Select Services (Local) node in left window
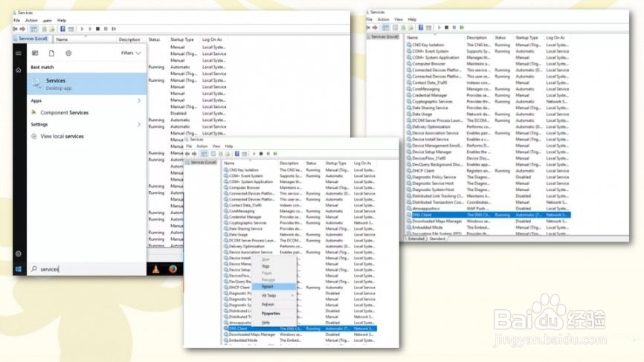The height and width of the screenshot is (362, 644). pos(31,39)
